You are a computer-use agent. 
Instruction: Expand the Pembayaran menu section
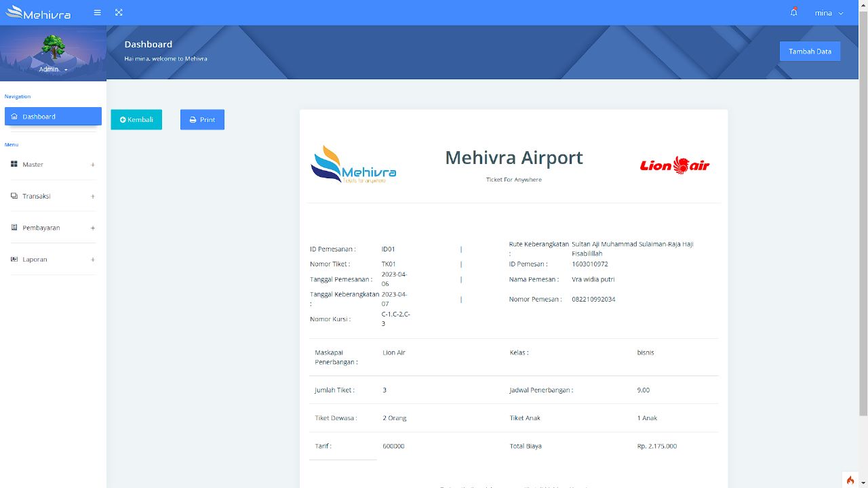[x=93, y=227]
